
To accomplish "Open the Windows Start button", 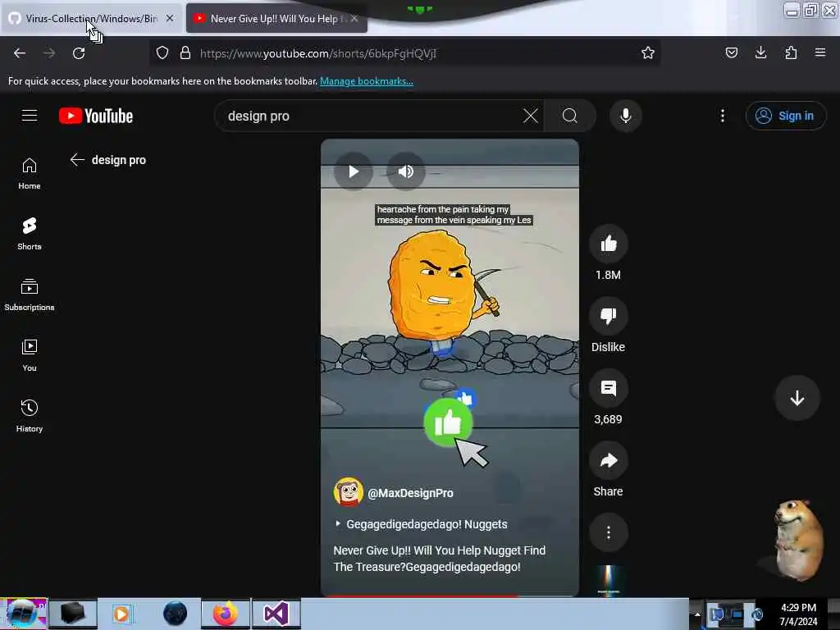I will (x=24, y=614).
